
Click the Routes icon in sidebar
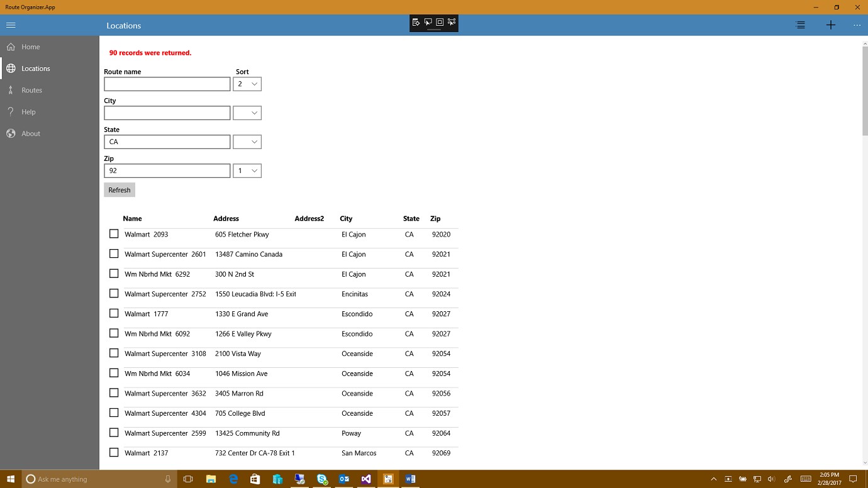(11, 90)
